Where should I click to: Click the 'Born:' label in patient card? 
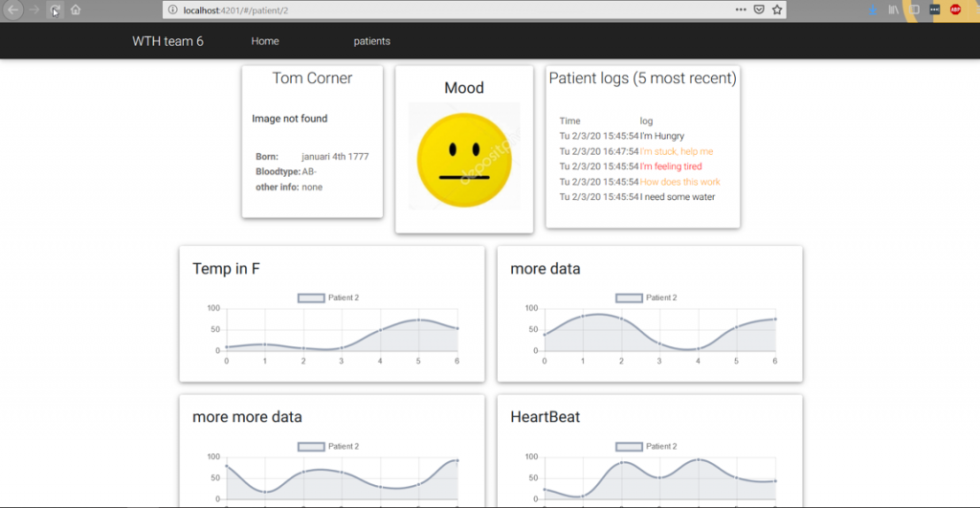tap(267, 157)
